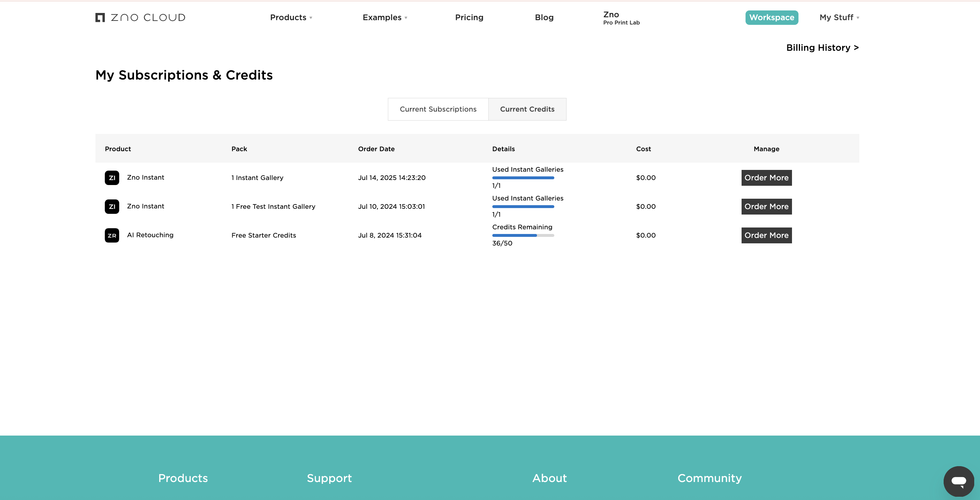Viewport: 980px width, 500px height.
Task: Select the 1 Free Test Instant Gallery text
Action: coord(273,207)
